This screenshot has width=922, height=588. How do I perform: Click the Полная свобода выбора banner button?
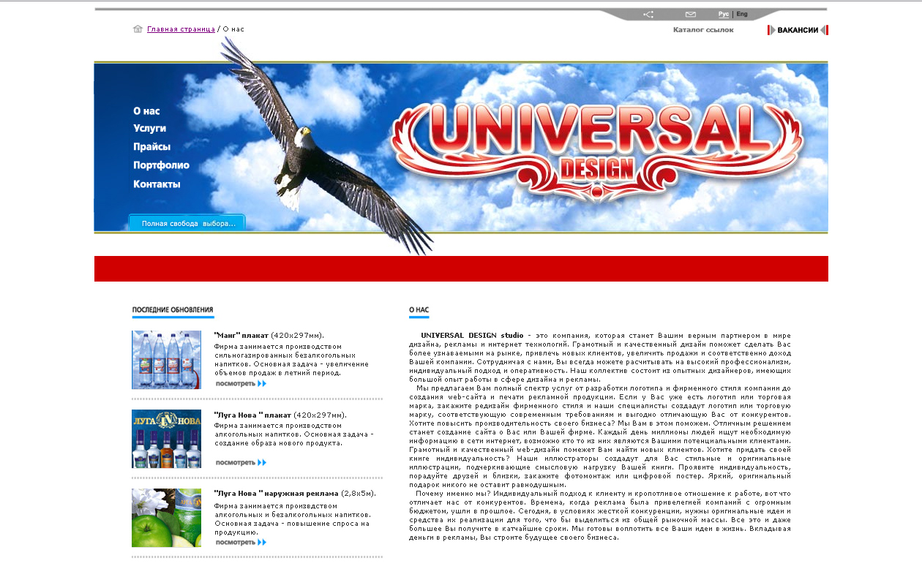[x=187, y=223]
